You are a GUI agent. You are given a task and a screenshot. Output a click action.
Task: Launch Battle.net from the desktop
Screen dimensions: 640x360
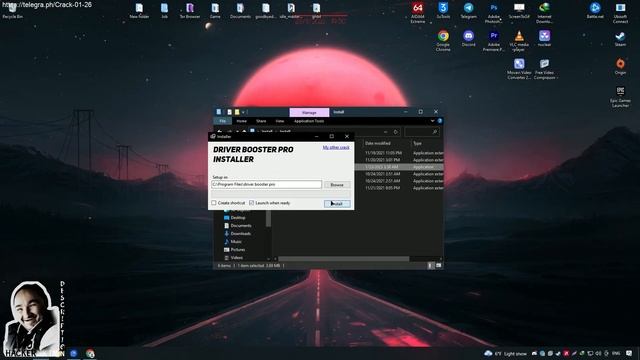point(595,11)
